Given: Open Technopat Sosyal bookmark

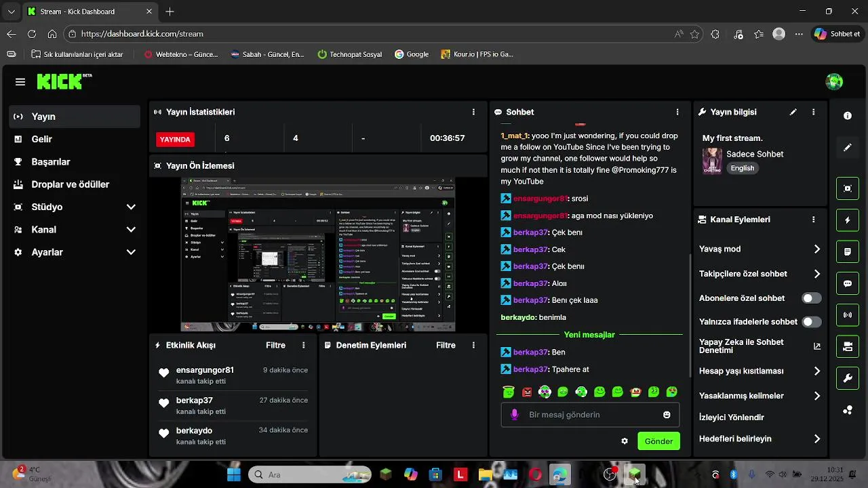Looking at the screenshot, I should click(349, 54).
